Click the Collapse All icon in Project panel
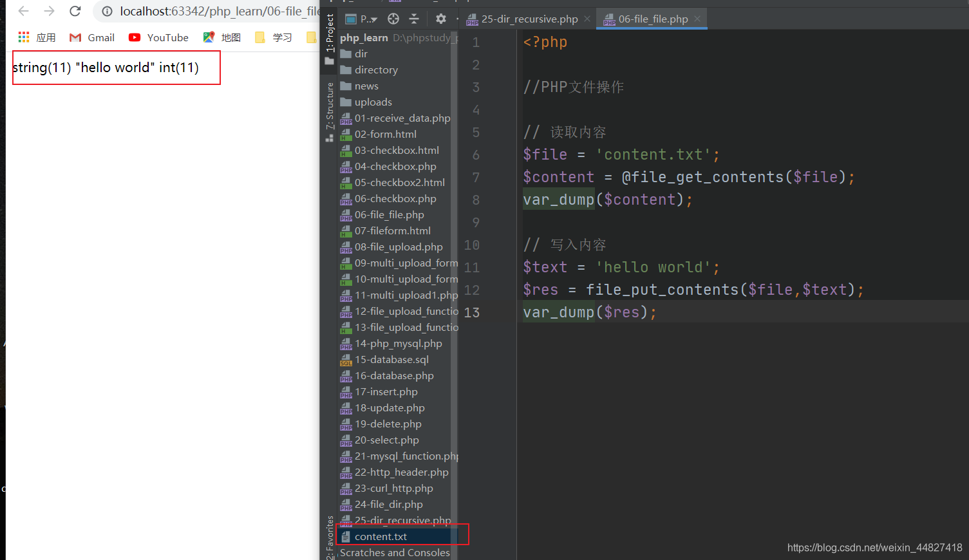969x560 pixels. (x=414, y=19)
